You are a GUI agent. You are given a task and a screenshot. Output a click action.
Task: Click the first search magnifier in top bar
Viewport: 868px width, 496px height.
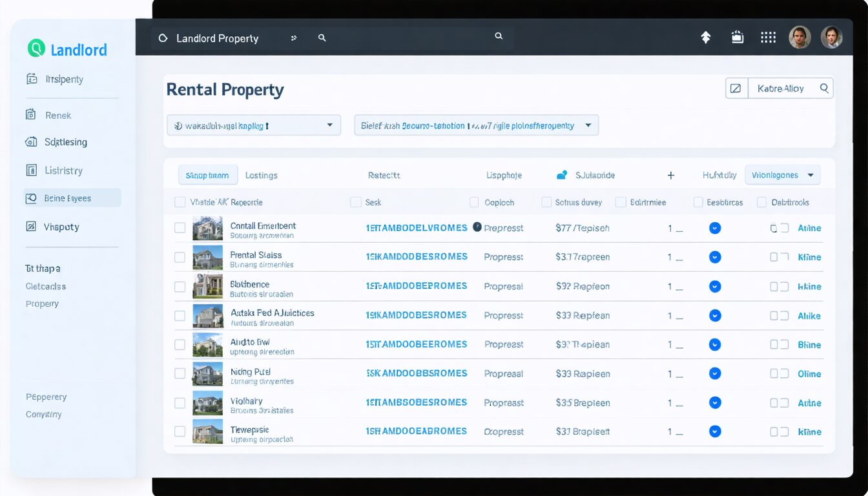click(322, 38)
